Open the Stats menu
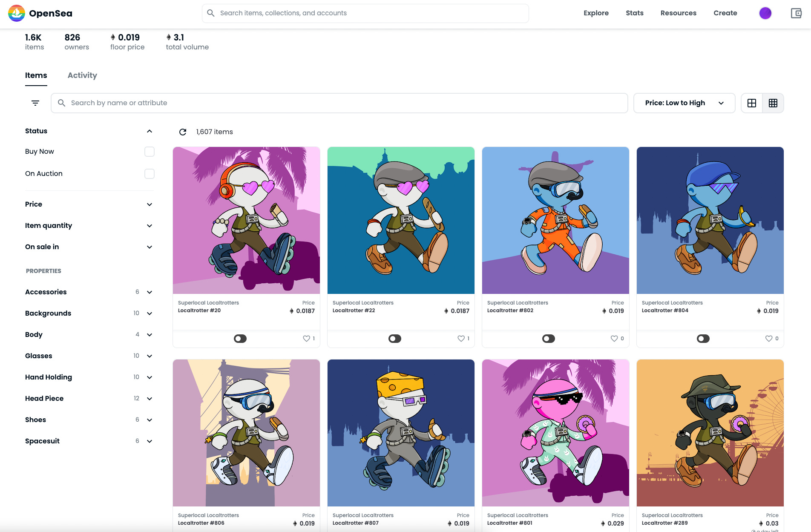Viewport: 811px width, 532px height. (x=634, y=13)
